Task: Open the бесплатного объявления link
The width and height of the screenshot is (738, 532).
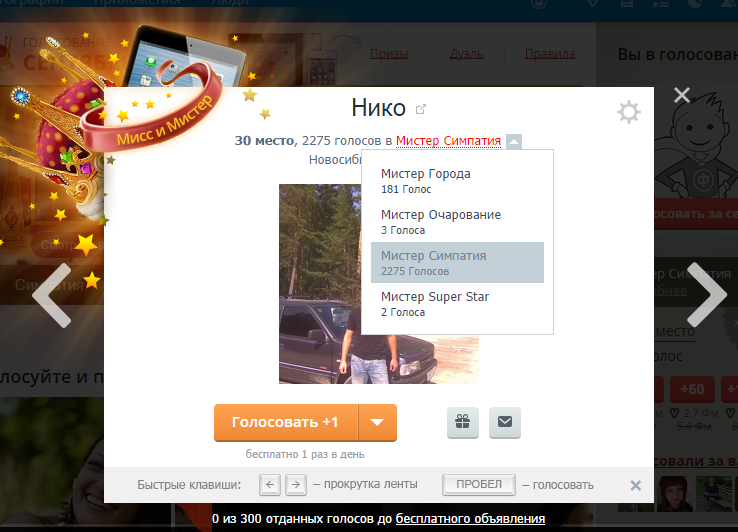Action: coord(470,519)
